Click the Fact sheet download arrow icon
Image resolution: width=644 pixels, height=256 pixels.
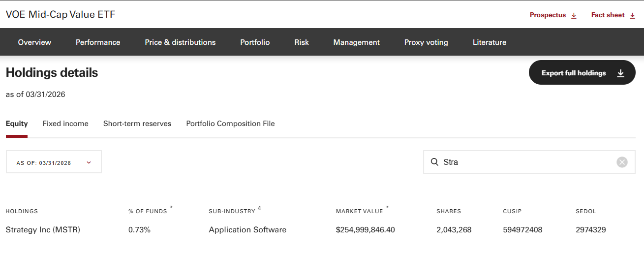click(632, 15)
